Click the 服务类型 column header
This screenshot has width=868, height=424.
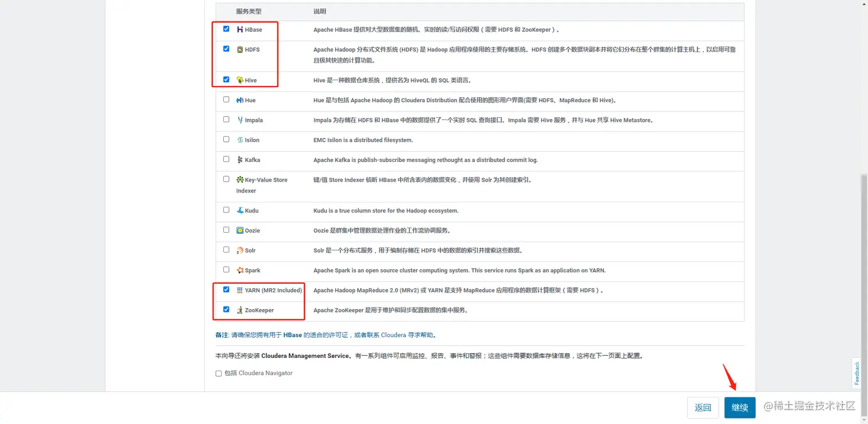249,11
